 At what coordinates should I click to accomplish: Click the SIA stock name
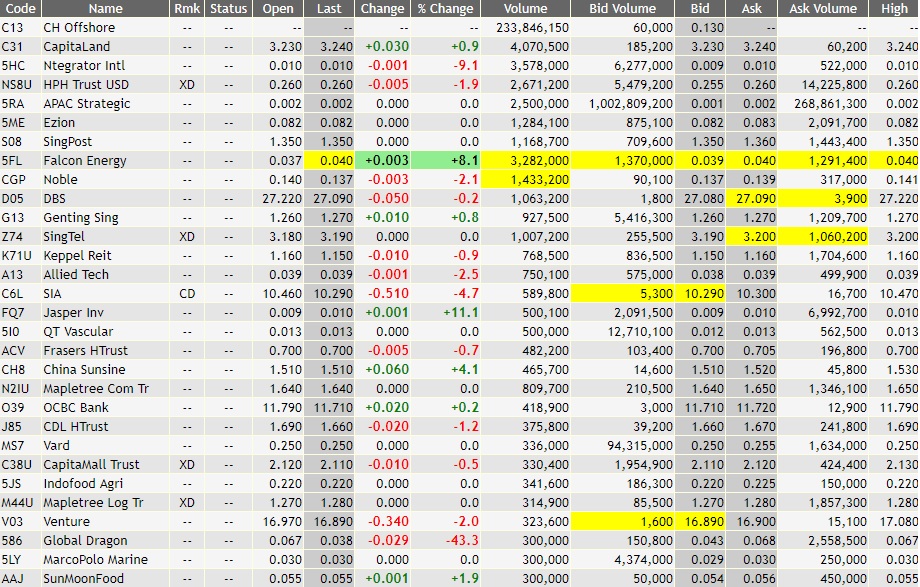(52, 294)
